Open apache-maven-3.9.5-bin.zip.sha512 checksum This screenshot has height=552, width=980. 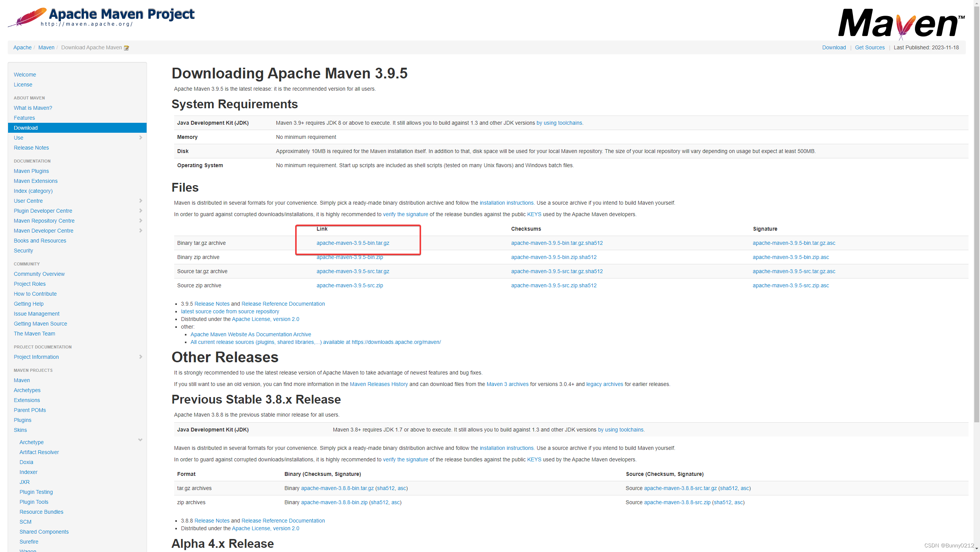pyautogui.click(x=554, y=257)
